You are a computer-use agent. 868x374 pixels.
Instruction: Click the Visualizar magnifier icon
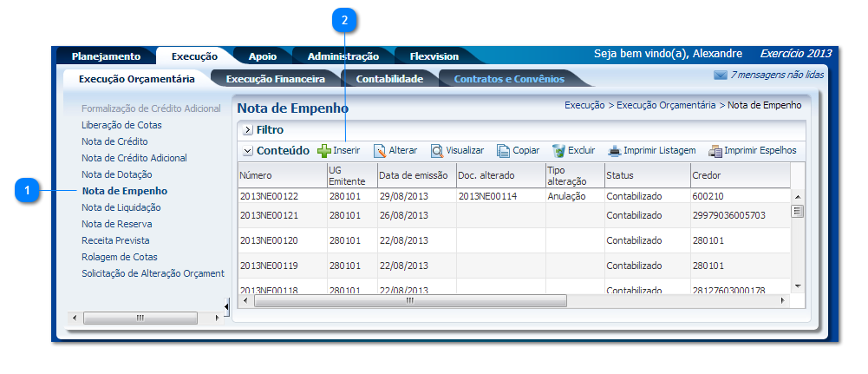437,151
